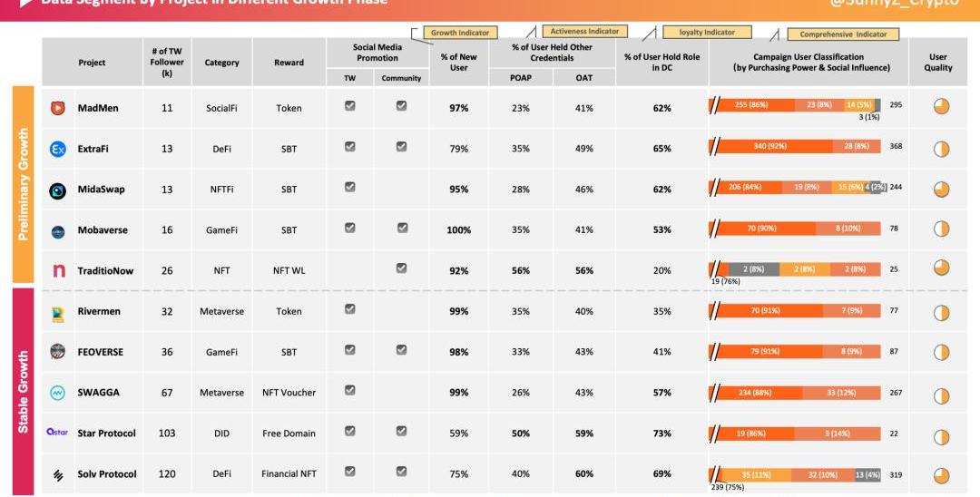980x497 pixels.
Task: Select MidaSwap's User Quality pie icon
Action: click(x=941, y=190)
